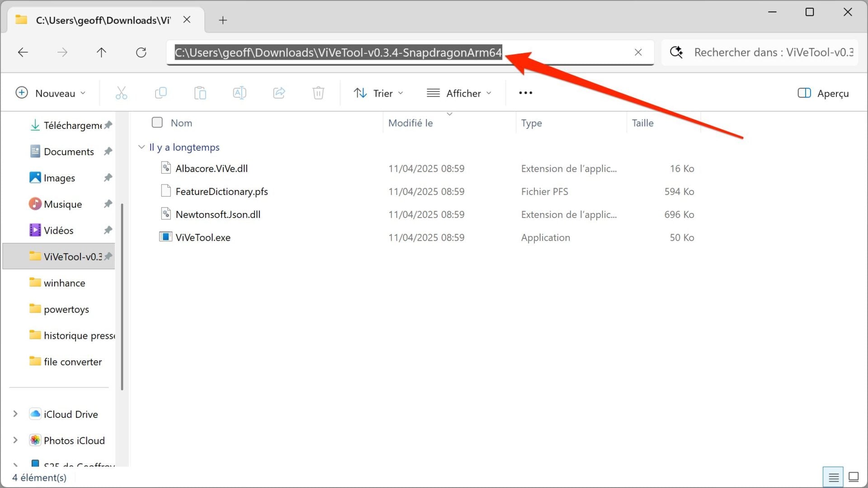Switch to details view in status bar
This screenshot has height=488, width=868.
833,477
